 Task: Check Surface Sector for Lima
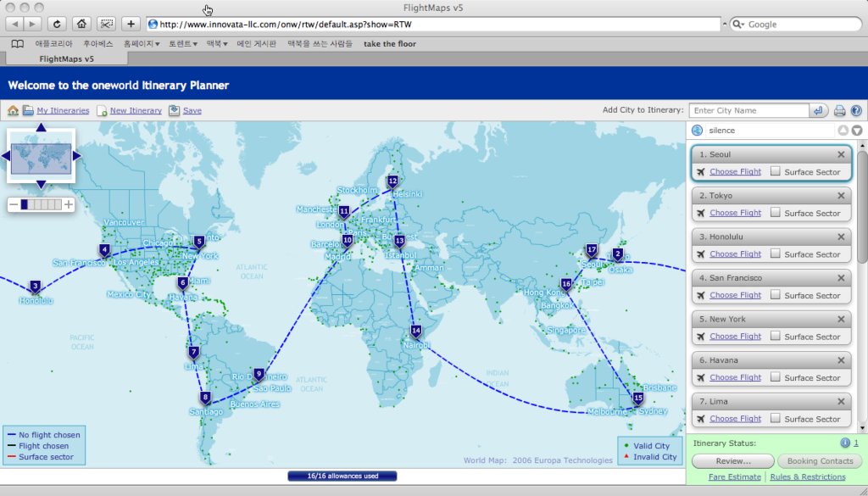point(776,419)
